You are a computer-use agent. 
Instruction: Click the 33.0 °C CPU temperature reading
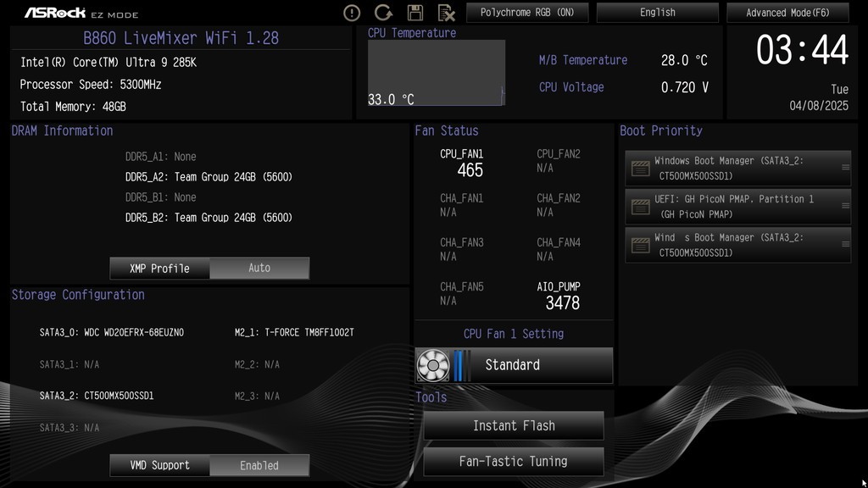click(x=391, y=100)
